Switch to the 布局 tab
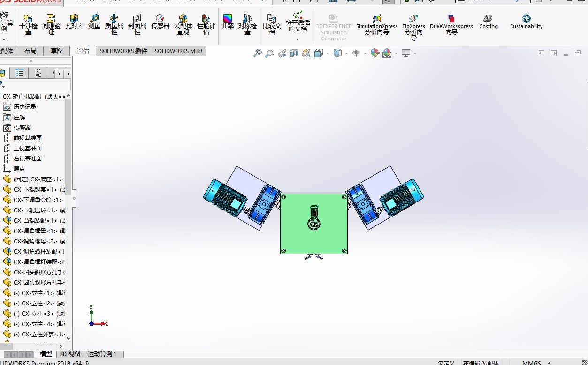The width and height of the screenshot is (588, 365). (x=30, y=51)
